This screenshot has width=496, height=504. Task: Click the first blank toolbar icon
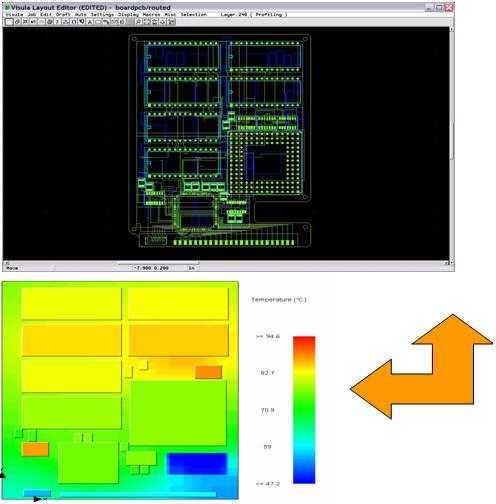[x=9, y=22]
